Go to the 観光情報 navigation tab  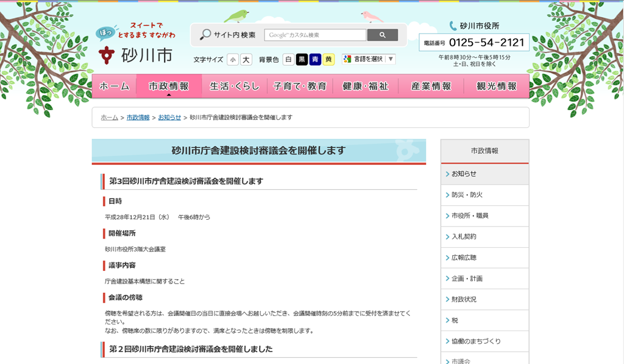pos(497,86)
